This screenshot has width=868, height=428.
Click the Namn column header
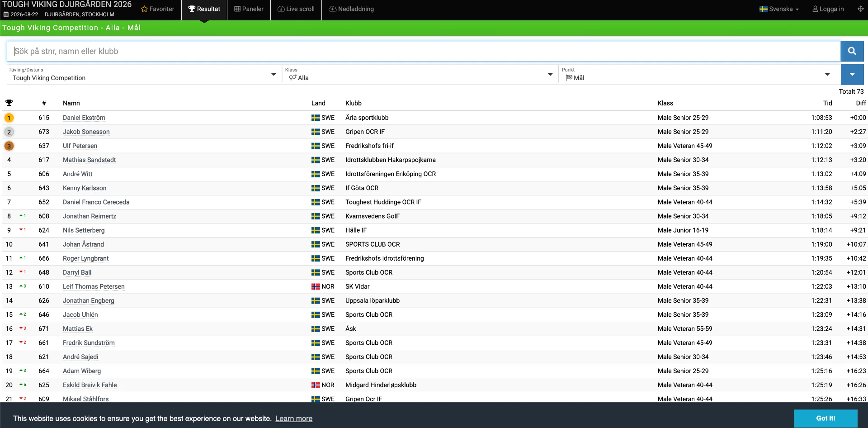pos(71,103)
